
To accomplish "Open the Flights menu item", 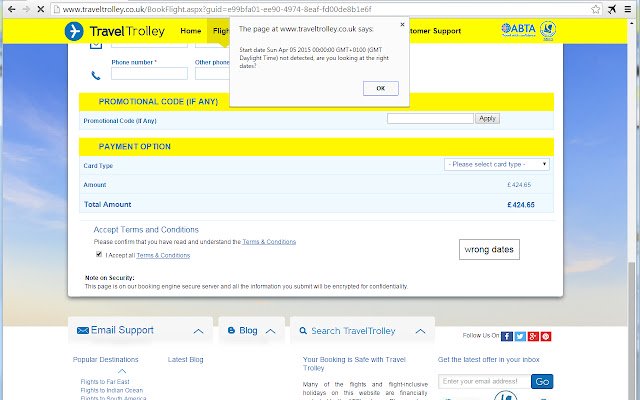I will point(221,31).
